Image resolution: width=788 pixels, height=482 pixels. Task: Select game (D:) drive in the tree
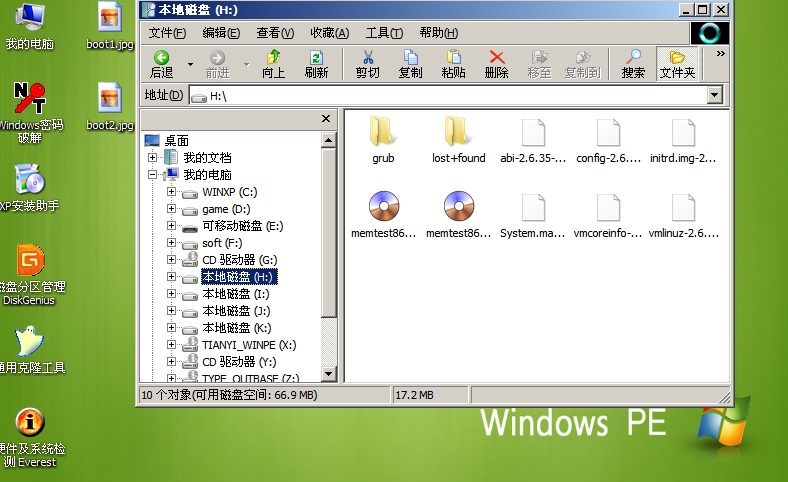pyautogui.click(x=226, y=209)
